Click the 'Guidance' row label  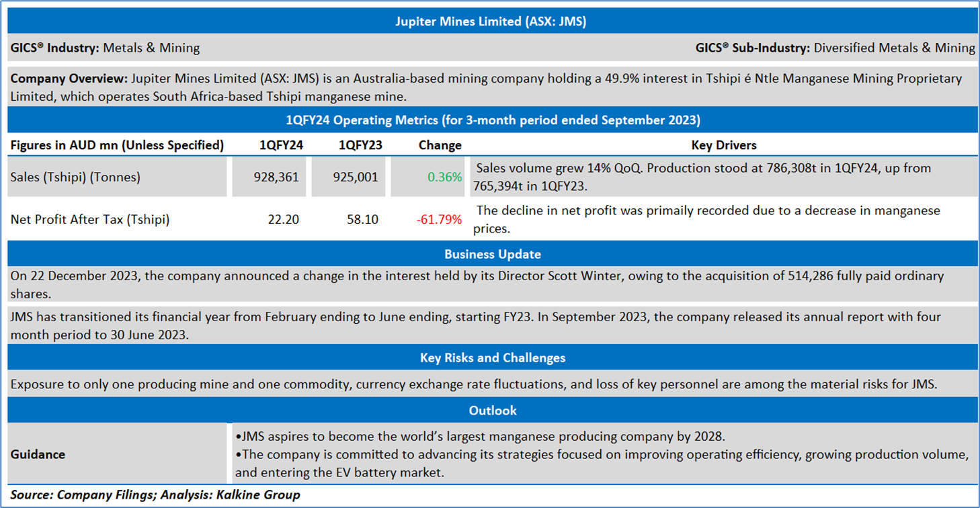point(38,454)
